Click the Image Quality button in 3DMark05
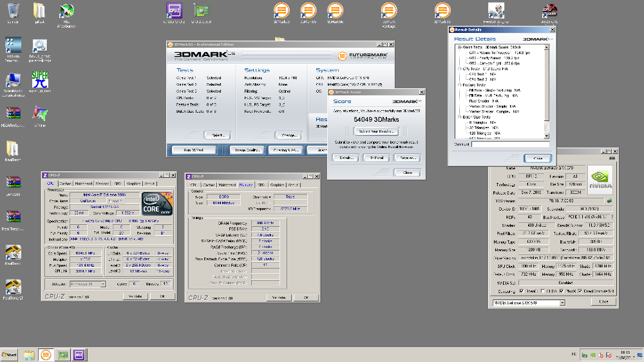Screen dimensions: 644x362 (x=248, y=150)
